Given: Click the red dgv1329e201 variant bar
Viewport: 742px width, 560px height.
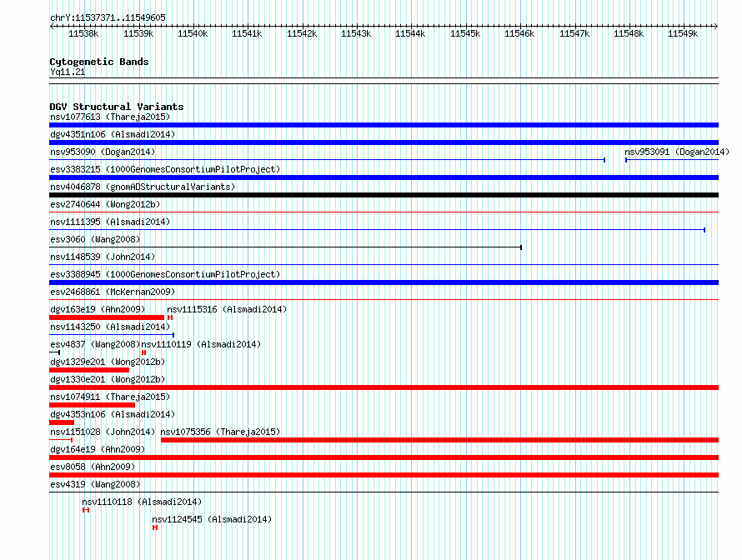Looking at the screenshot, I should (89, 370).
